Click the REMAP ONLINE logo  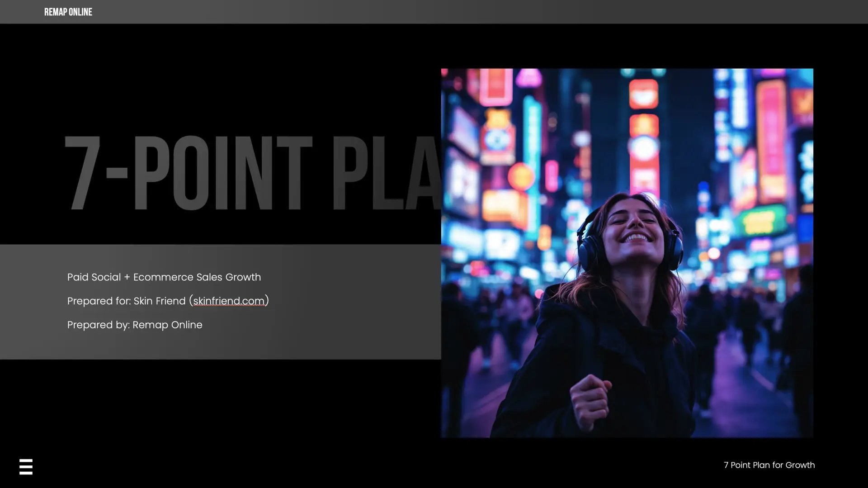click(x=68, y=12)
